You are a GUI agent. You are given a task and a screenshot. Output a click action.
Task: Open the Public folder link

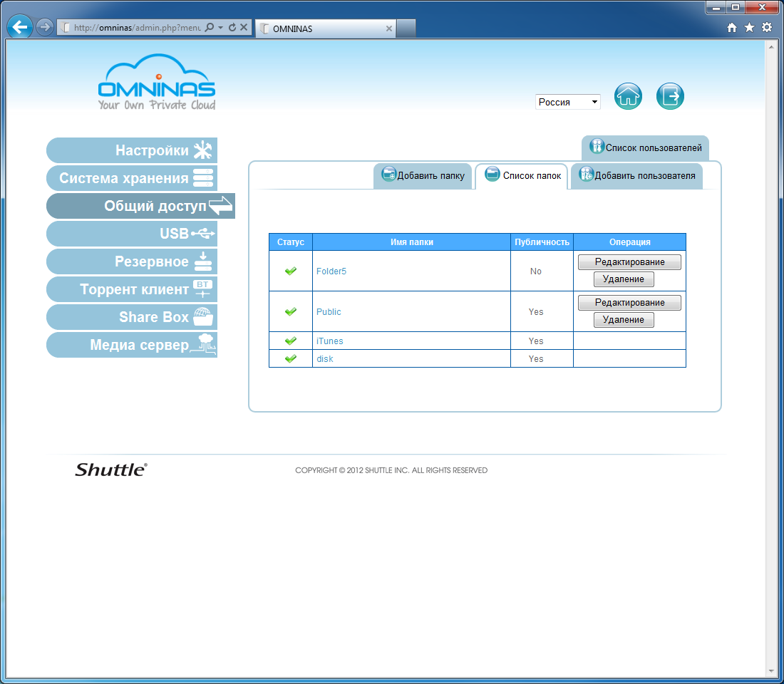point(329,311)
